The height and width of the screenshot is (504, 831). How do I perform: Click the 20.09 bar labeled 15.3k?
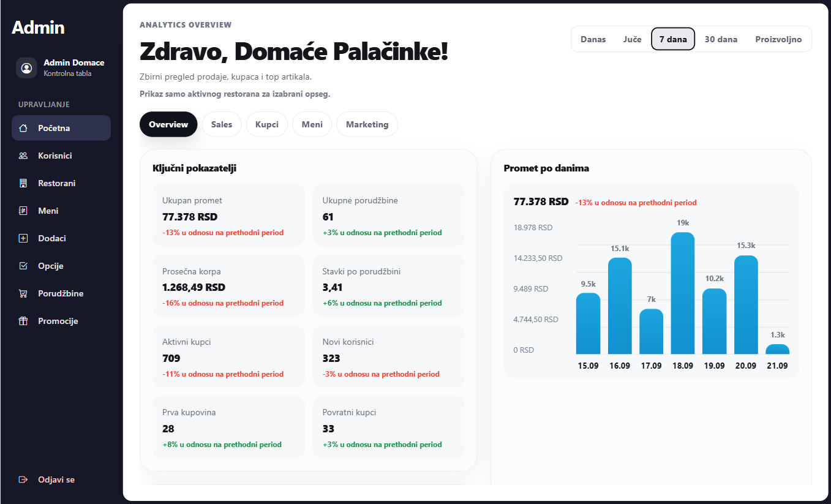click(x=746, y=305)
